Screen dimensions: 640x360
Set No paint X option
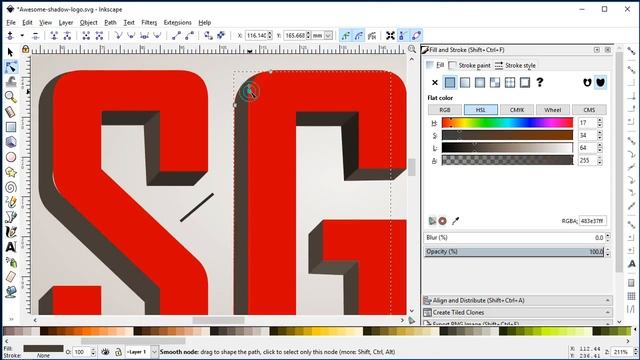point(435,82)
